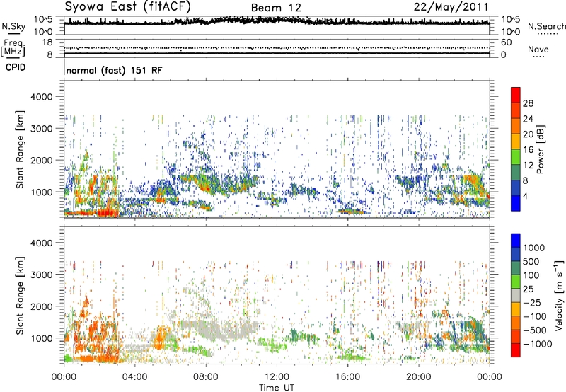Click the "-500" label on Velocity color bar

pyautogui.click(x=535, y=330)
